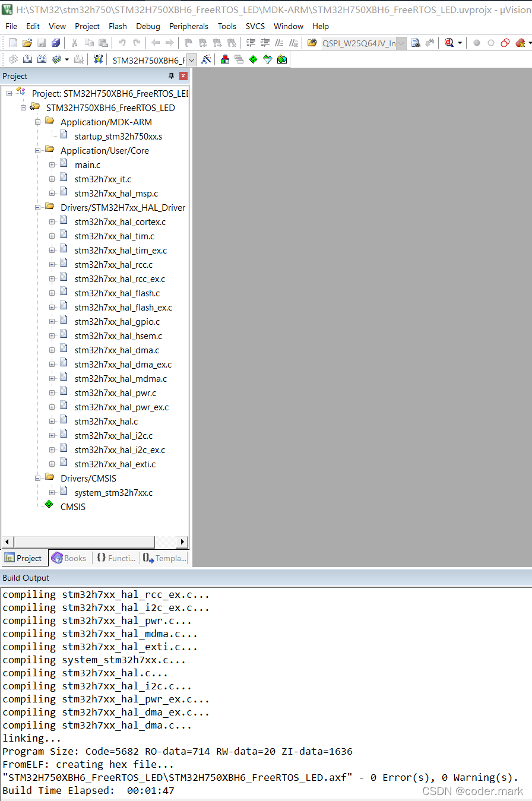The image size is (532, 801).
Task: Click the Program Size line in Build Output
Action: pos(178,751)
